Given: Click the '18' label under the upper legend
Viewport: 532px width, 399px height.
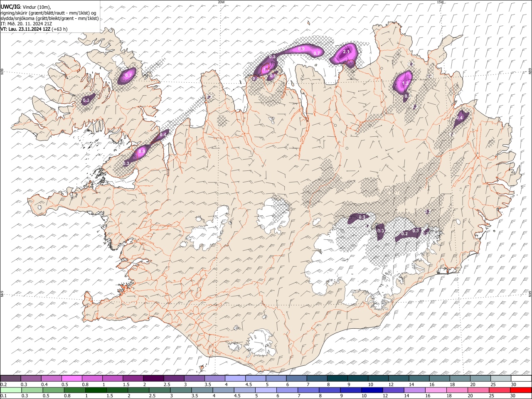Looking at the screenshot, I should pos(453,384).
